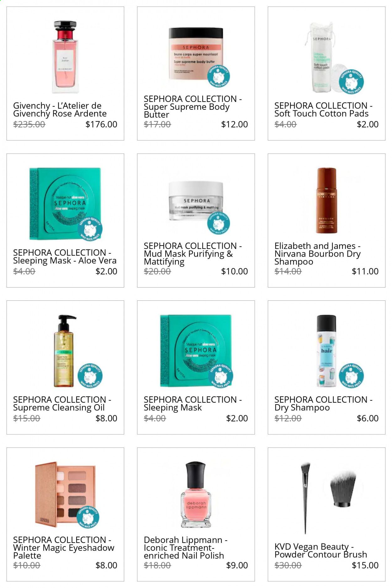The image size is (392, 588).
Task: Open the Supreme Cleansing Oil title
Action: pos(62,404)
